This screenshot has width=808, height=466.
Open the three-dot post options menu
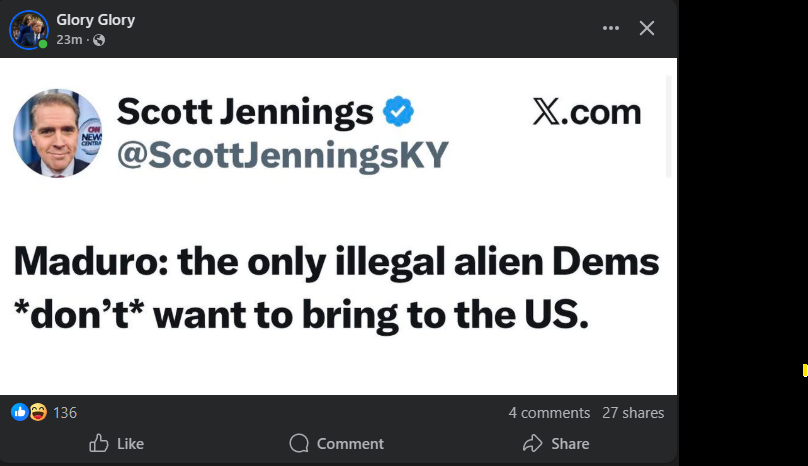click(x=611, y=28)
